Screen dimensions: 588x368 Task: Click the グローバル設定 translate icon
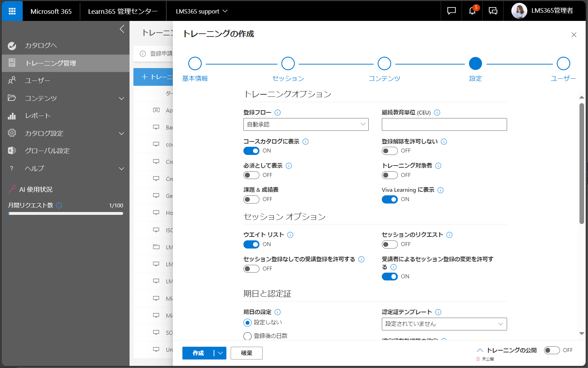(12, 151)
